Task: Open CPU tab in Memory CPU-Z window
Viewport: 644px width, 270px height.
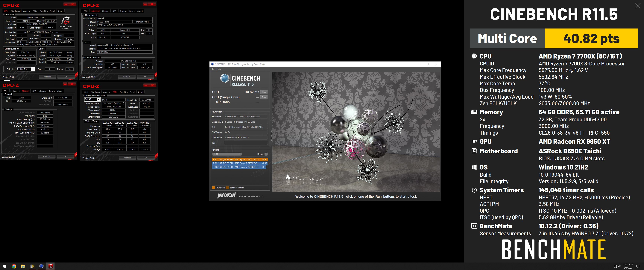Action: click(x=5, y=91)
